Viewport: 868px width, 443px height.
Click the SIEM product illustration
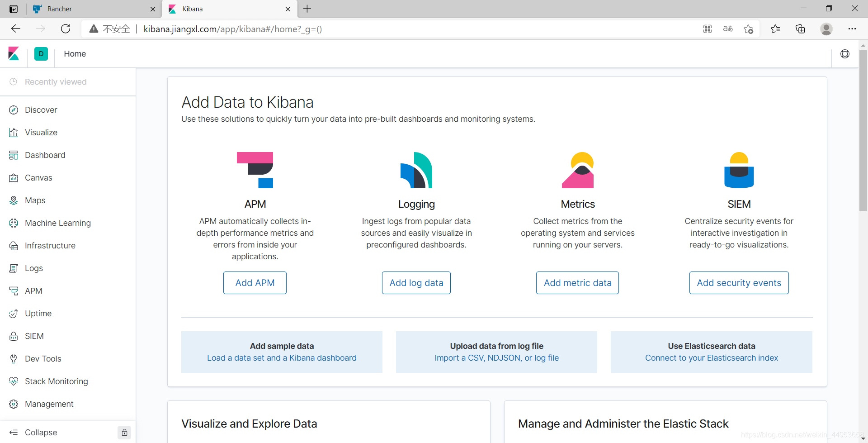739,170
